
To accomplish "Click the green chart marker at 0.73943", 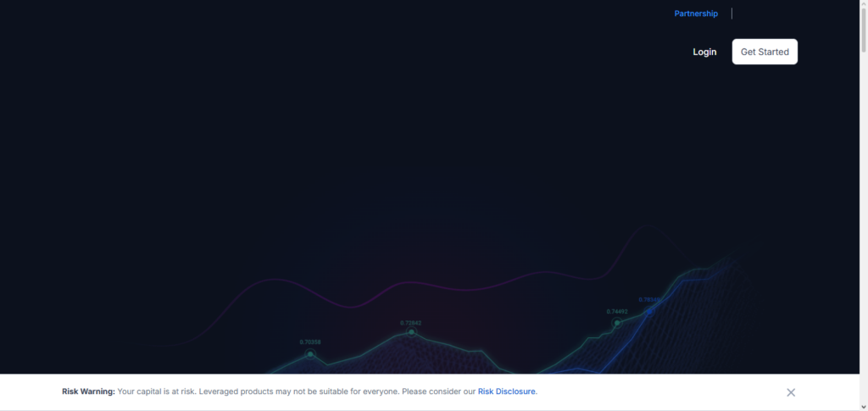I will tap(411, 332).
